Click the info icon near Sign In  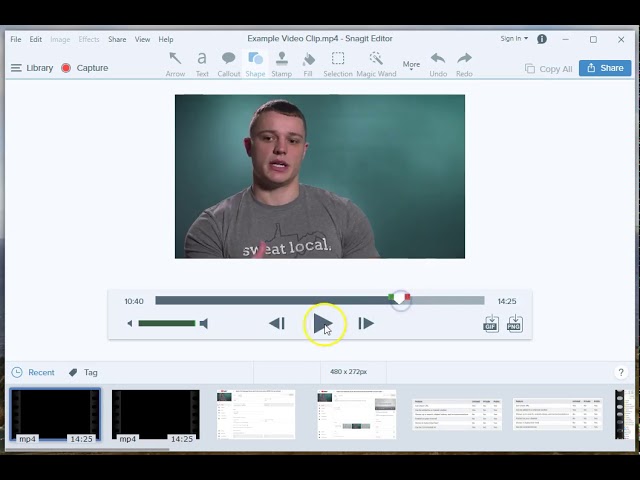[x=542, y=39]
